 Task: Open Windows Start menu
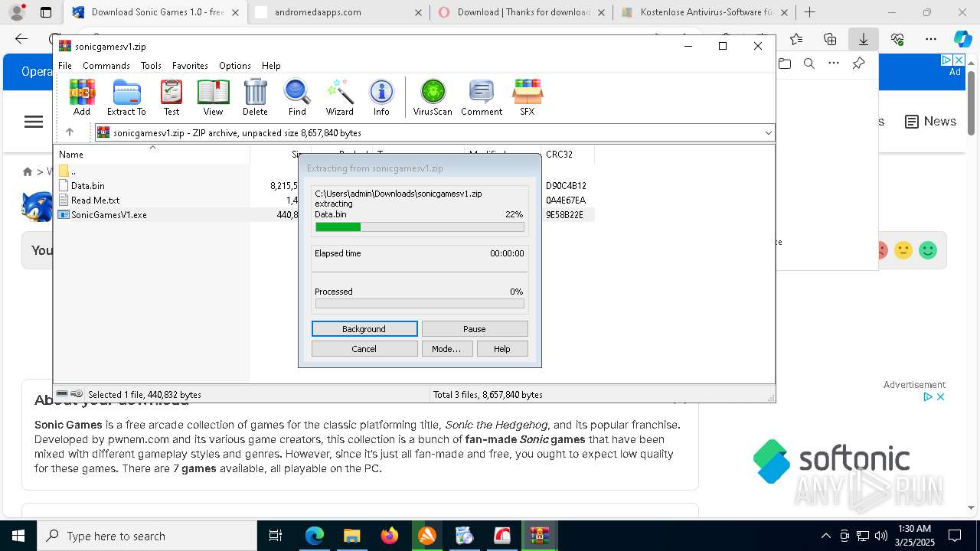point(18,536)
